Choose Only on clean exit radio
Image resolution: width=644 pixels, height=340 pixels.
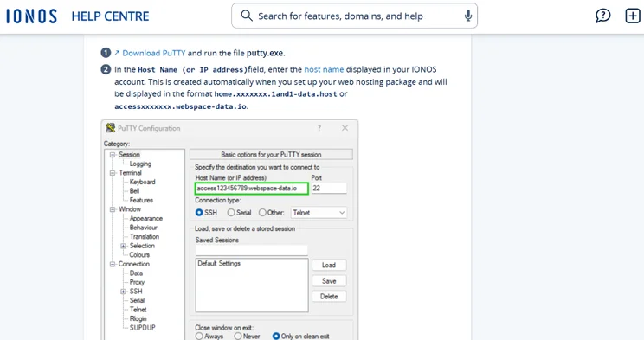[x=276, y=336]
